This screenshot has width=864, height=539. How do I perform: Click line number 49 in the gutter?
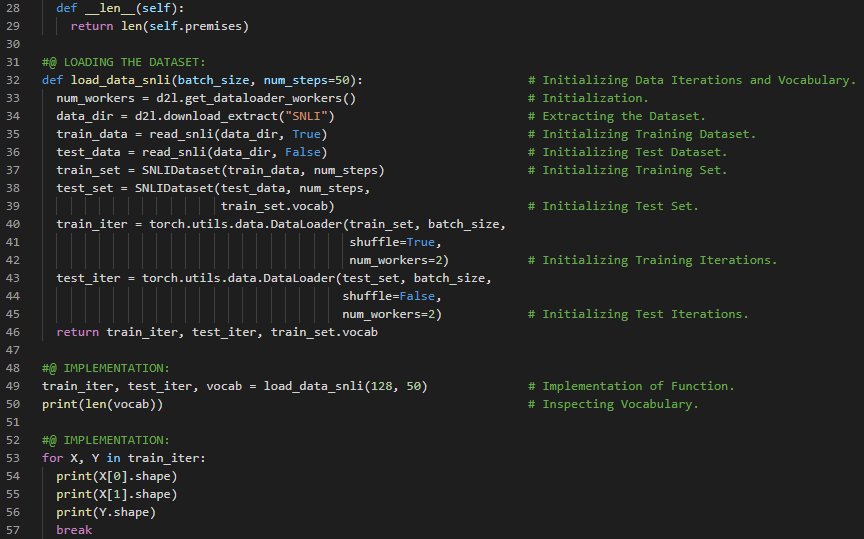[13, 386]
